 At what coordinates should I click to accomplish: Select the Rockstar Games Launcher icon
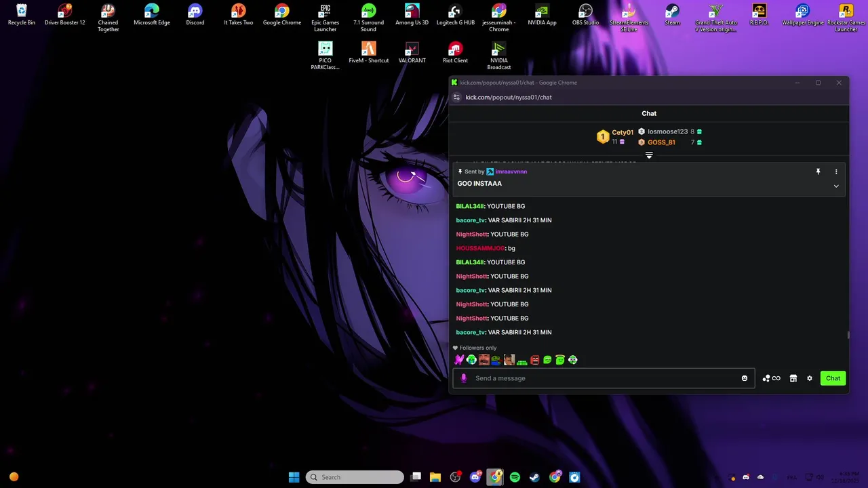pos(846,18)
